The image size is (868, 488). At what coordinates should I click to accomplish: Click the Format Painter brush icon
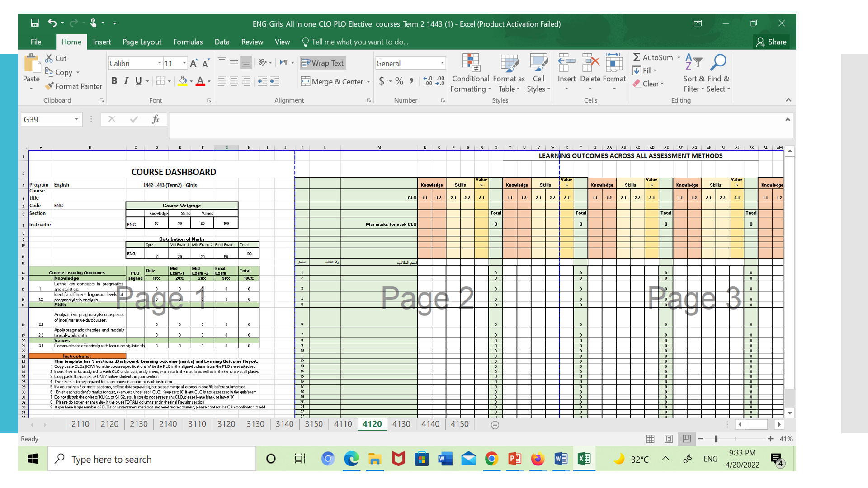pos(50,86)
